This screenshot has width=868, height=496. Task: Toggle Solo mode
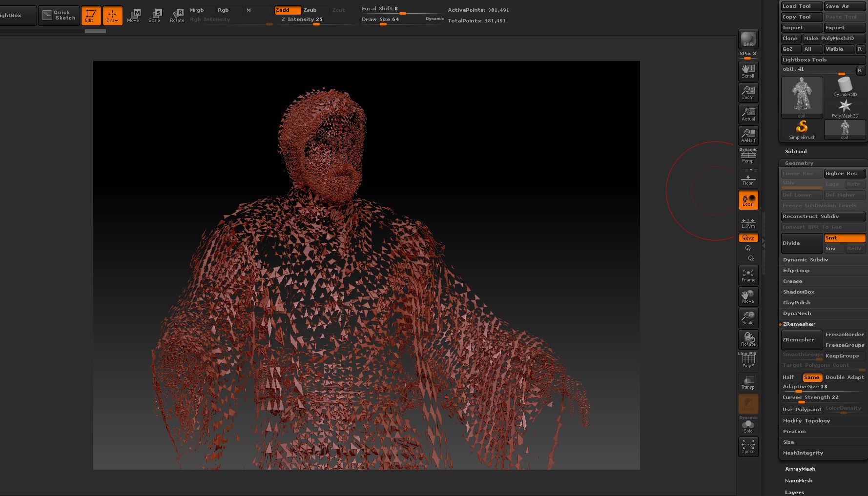(748, 426)
